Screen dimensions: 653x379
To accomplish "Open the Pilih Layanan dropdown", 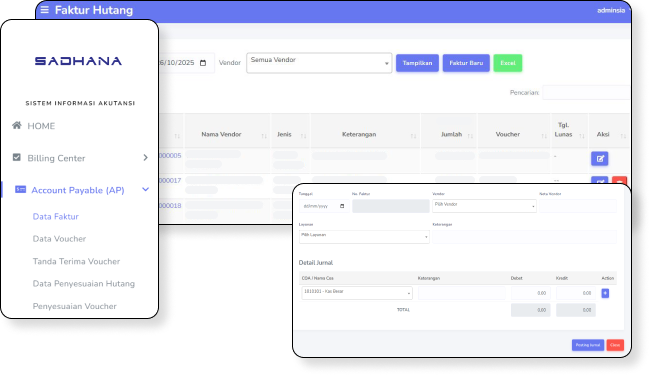I will point(364,237).
